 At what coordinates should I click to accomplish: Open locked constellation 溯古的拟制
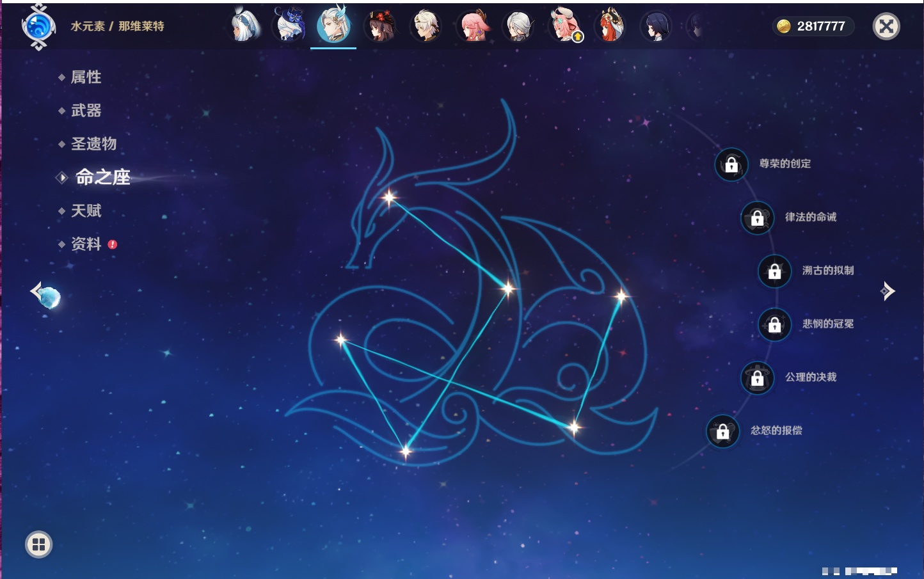775,271
